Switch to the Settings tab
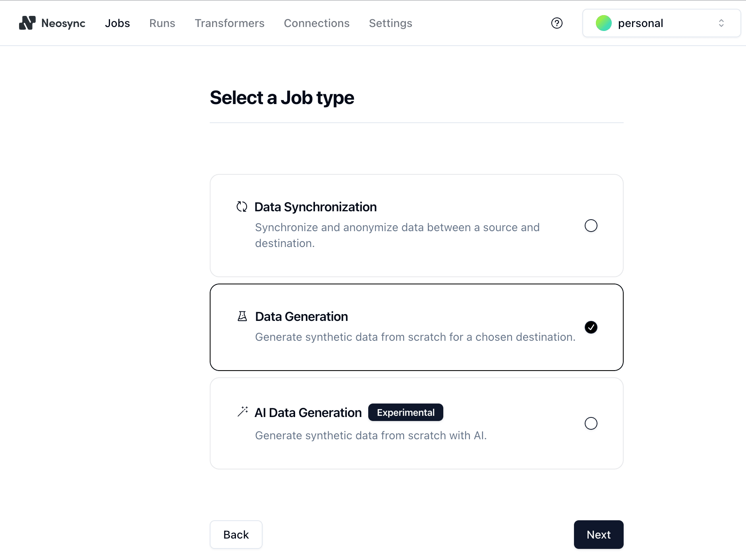Image resolution: width=746 pixels, height=560 pixels. point(390,23)
